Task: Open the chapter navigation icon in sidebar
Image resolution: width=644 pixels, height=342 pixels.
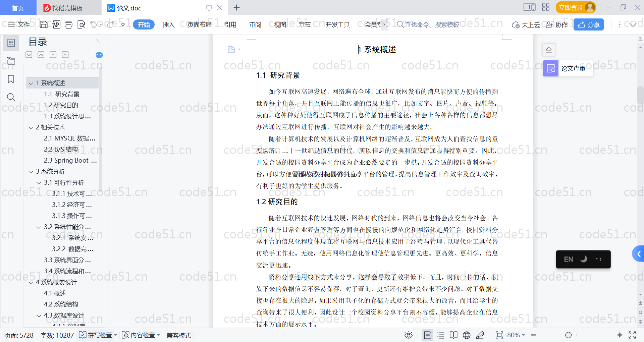Action: (11, 61)
